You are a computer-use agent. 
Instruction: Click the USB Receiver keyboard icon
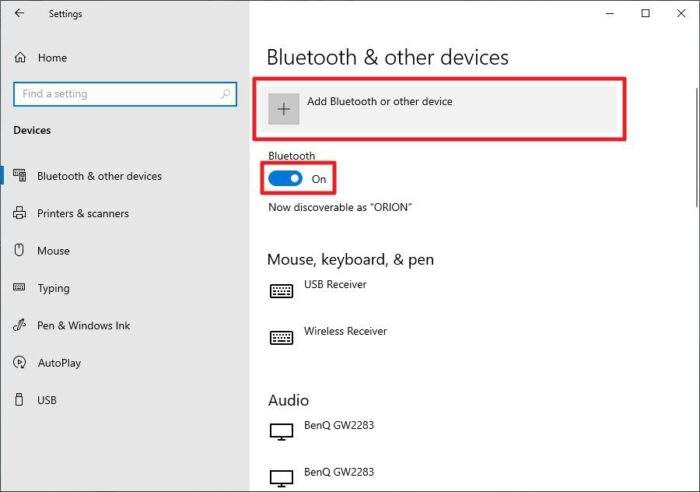pyautogui.click(x=282, y=291)
